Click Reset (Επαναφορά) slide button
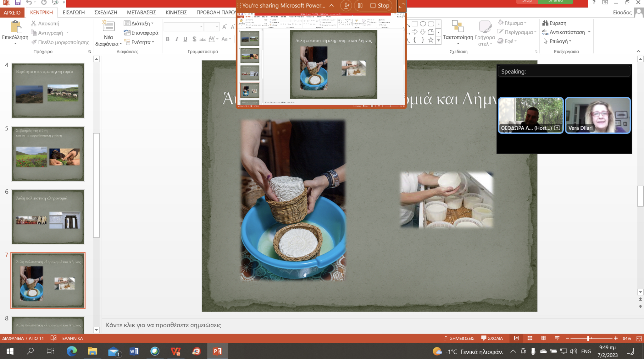 point(141,33)
